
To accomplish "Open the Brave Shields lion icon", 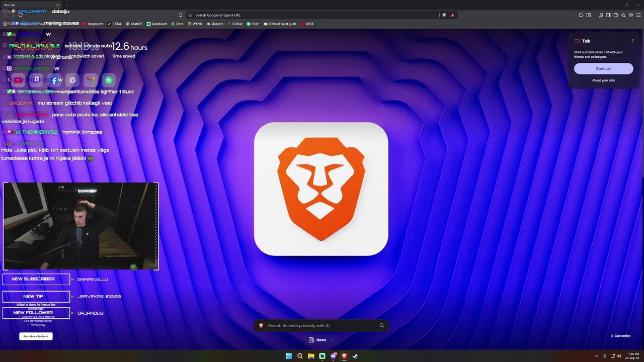I will point(444,15).
